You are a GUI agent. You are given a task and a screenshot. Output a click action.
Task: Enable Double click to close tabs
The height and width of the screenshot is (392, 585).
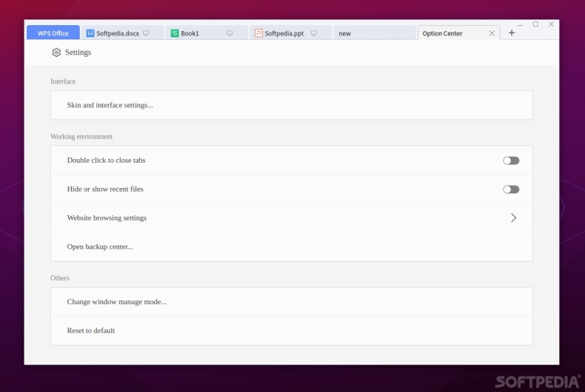coord(511,160)
